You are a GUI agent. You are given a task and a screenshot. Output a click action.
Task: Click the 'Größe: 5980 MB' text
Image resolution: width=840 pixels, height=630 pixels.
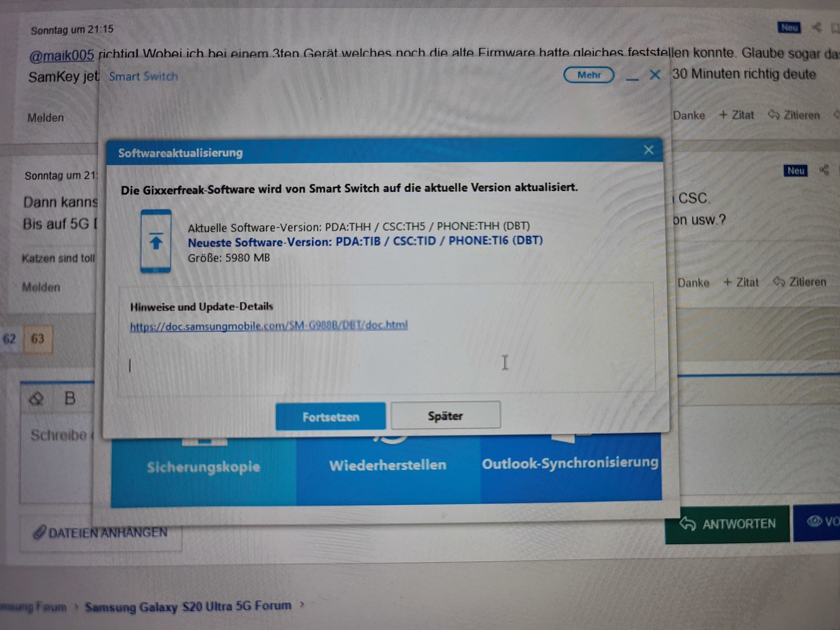[229, 258]
